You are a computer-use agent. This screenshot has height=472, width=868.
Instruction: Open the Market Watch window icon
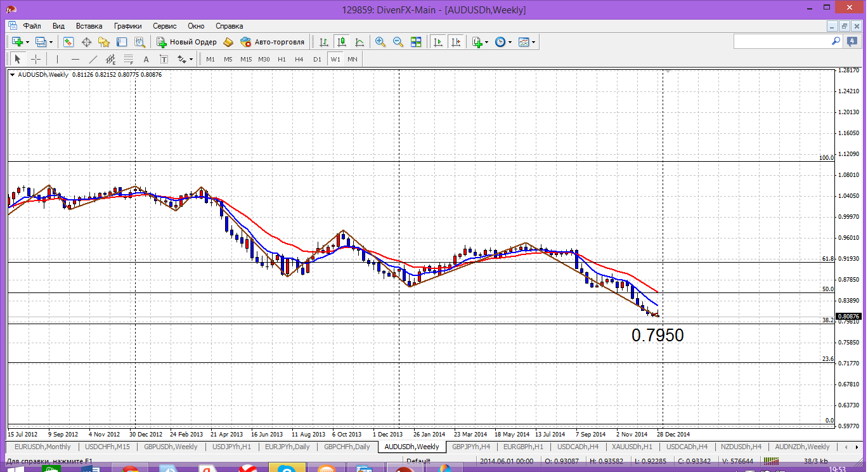(x=68, y=42)
